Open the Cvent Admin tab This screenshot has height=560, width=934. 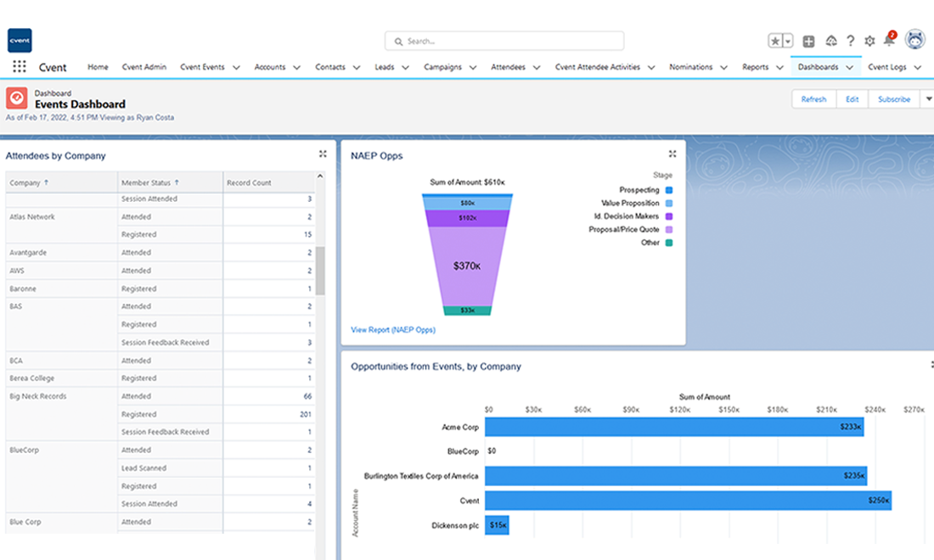(144, 67)
